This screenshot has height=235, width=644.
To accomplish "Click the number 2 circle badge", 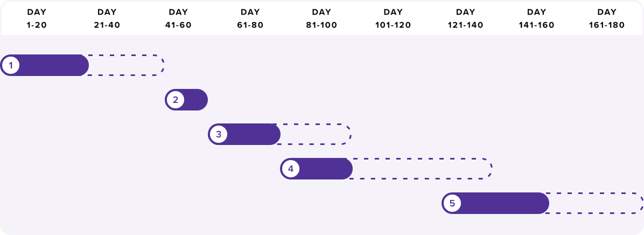I will 176,100.
